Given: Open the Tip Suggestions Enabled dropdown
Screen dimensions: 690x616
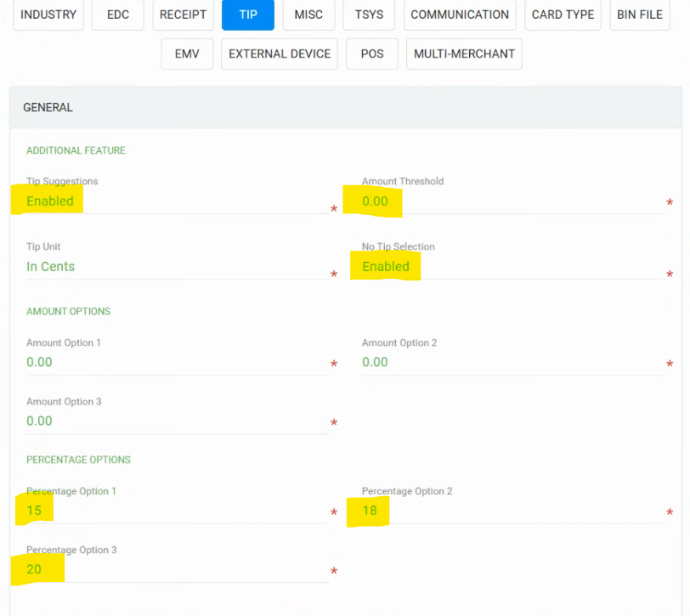Looking at the screenshot, I should tap(178, 201).
